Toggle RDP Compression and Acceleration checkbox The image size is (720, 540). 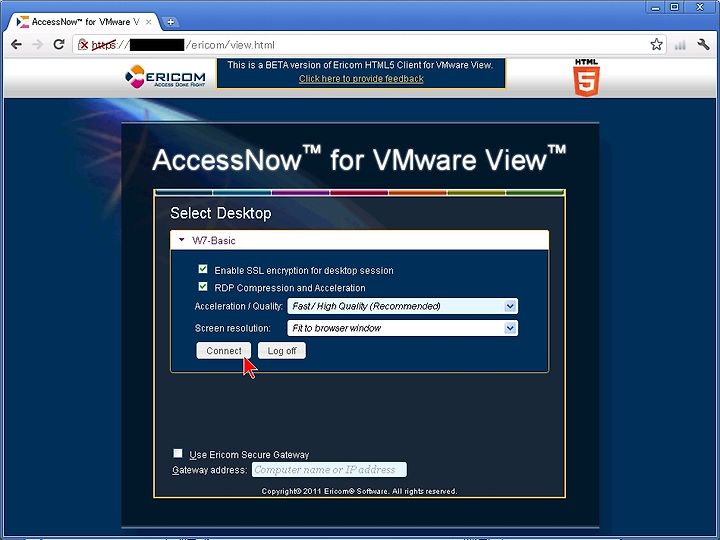(203, 287)
